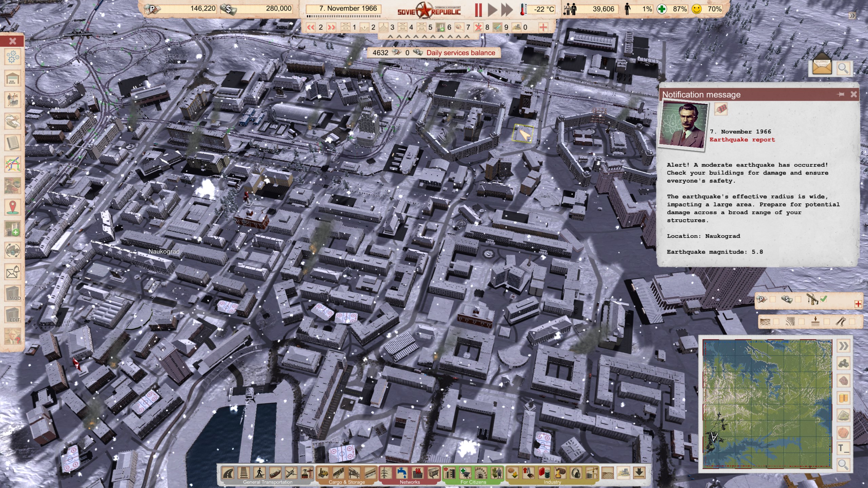868x488 pixels.
Task: Click the minimap terrain view
Action: click(x=767, y=404)
